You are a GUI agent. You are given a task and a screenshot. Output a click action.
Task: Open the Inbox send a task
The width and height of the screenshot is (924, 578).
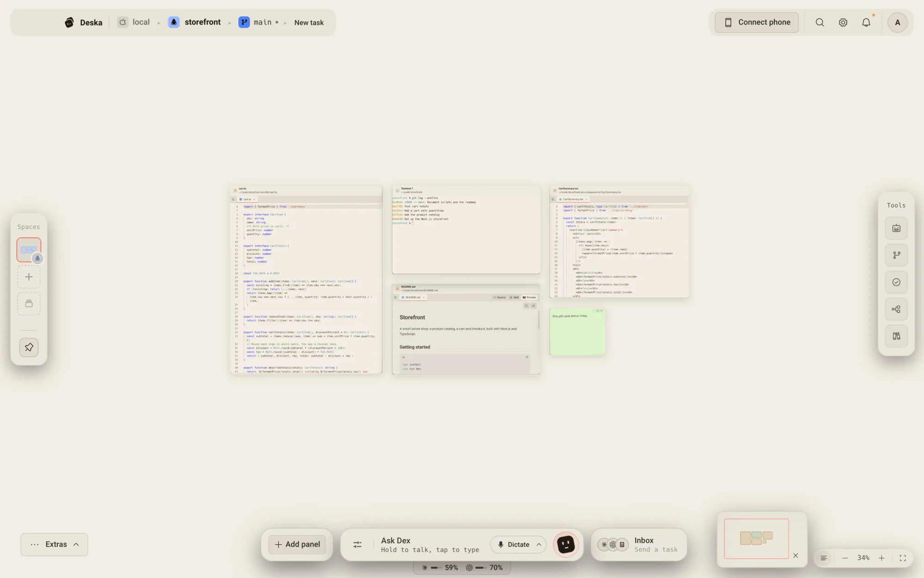pyautogui.click(x=639, y=545)
